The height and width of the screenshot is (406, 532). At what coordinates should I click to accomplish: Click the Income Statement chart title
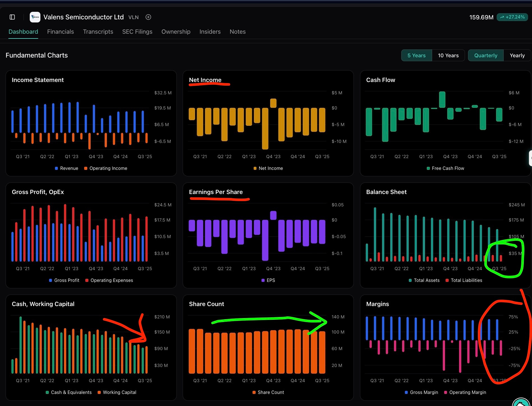click(38, 80)
